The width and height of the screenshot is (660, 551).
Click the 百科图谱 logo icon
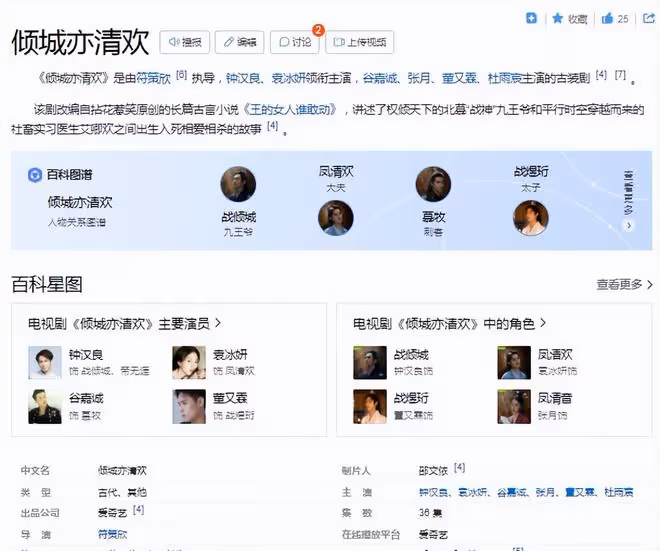[35, 175]
